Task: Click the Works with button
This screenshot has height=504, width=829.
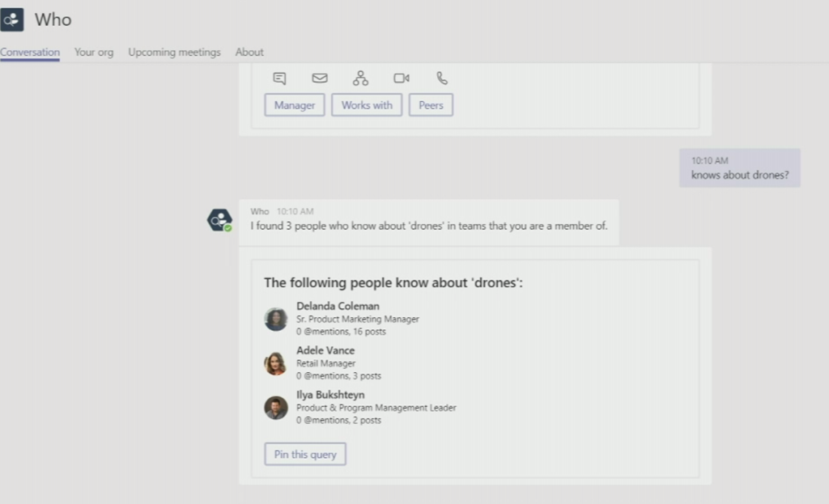Action: point(367,105)
